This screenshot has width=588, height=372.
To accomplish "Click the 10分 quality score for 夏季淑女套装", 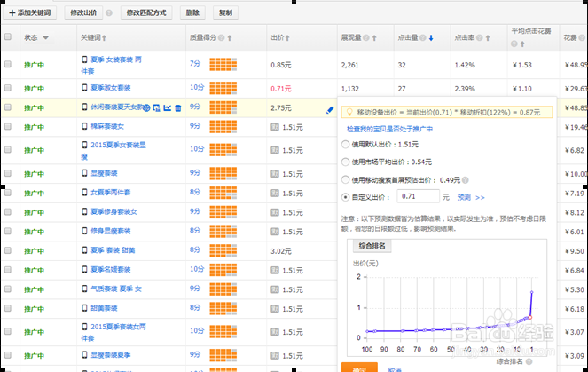I will (197, 88).
